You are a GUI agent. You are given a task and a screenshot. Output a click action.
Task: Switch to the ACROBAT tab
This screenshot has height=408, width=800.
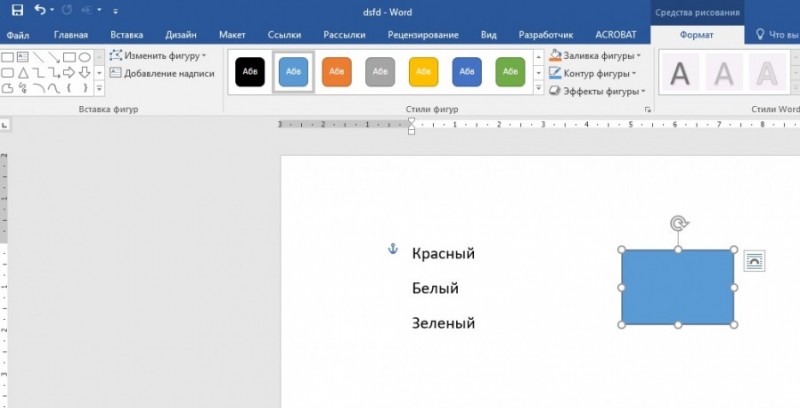pyautogui.click(x=616, y=35)
